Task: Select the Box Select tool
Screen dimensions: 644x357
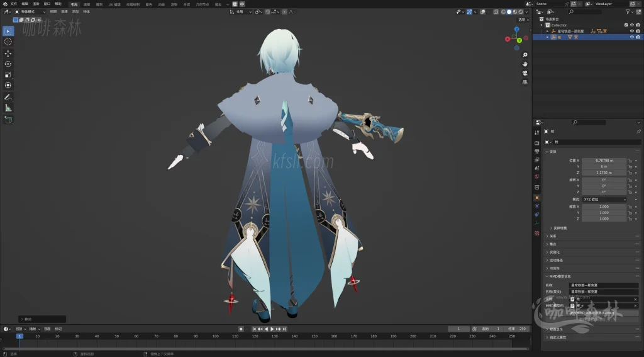Action: 8,31
